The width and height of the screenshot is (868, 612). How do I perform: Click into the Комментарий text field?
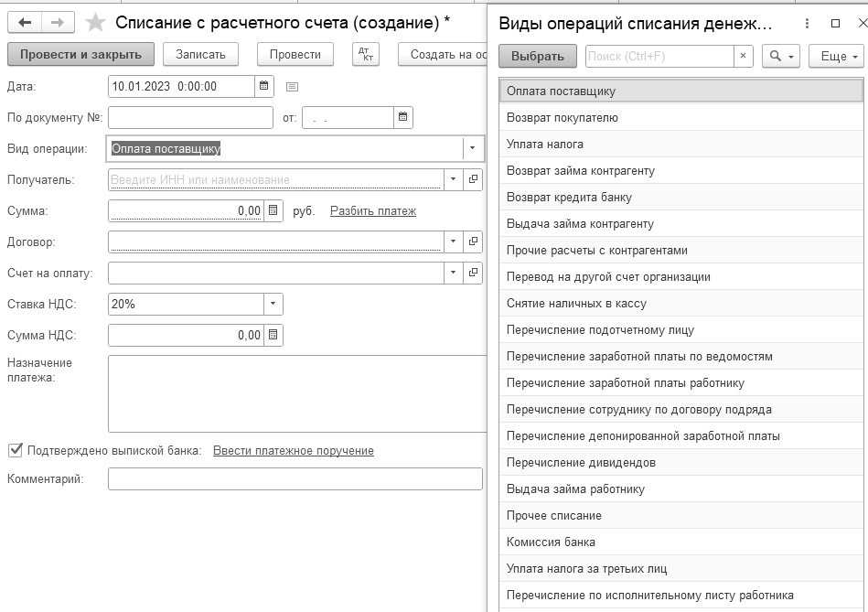295,479
